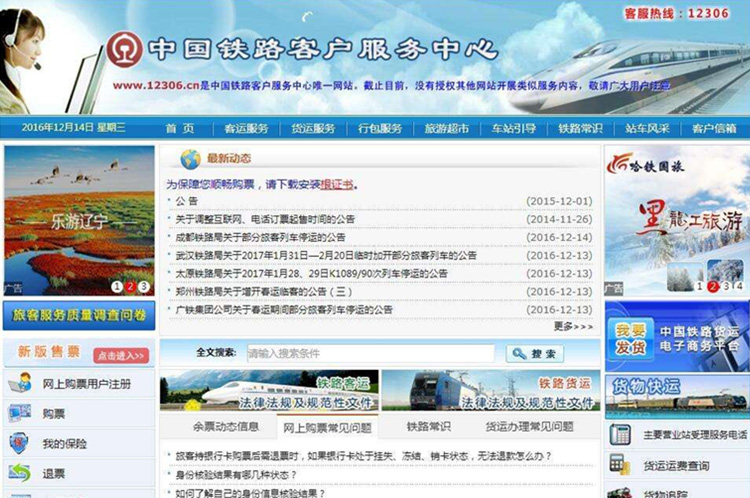Open 关于调整互联网、电话订票起售时间的公告

[265, 219]
